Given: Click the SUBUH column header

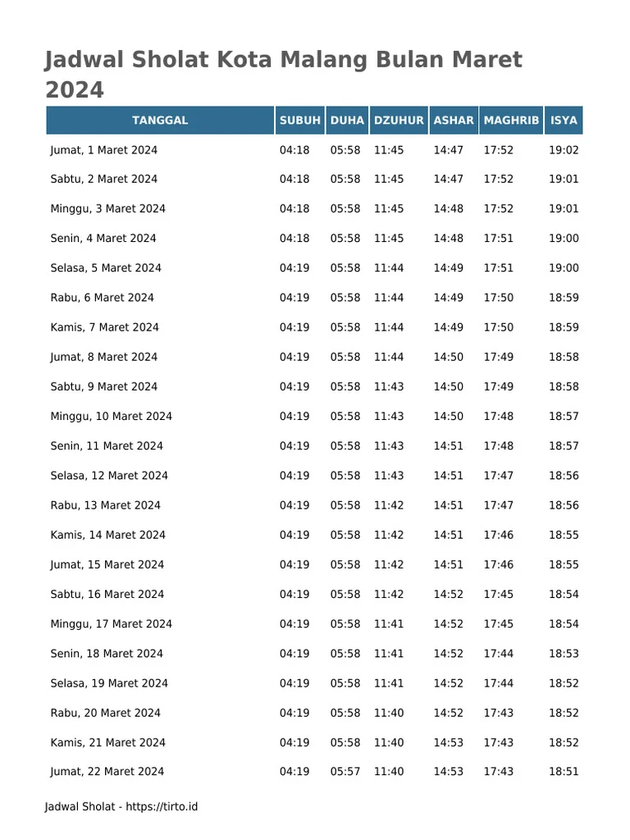Looking at the screenshot, I should point(300,120).
